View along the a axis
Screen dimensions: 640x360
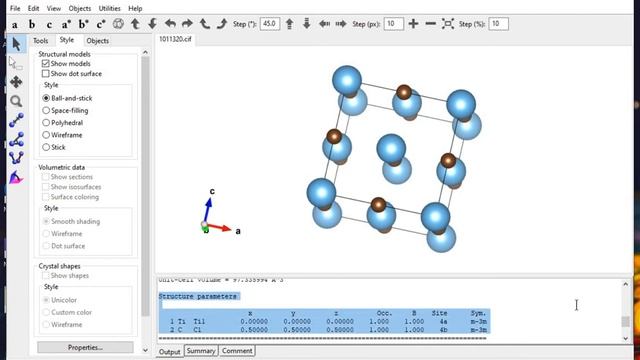coord(15,24)
